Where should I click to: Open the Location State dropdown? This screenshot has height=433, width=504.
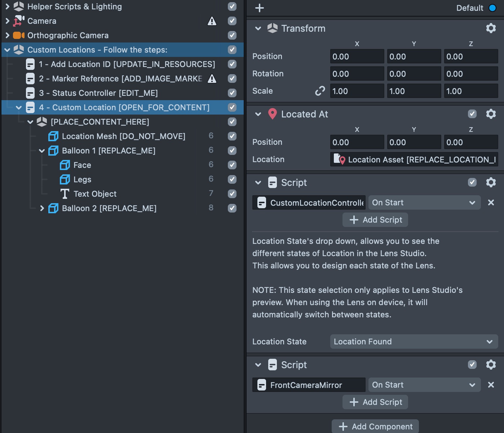[414, 342]
